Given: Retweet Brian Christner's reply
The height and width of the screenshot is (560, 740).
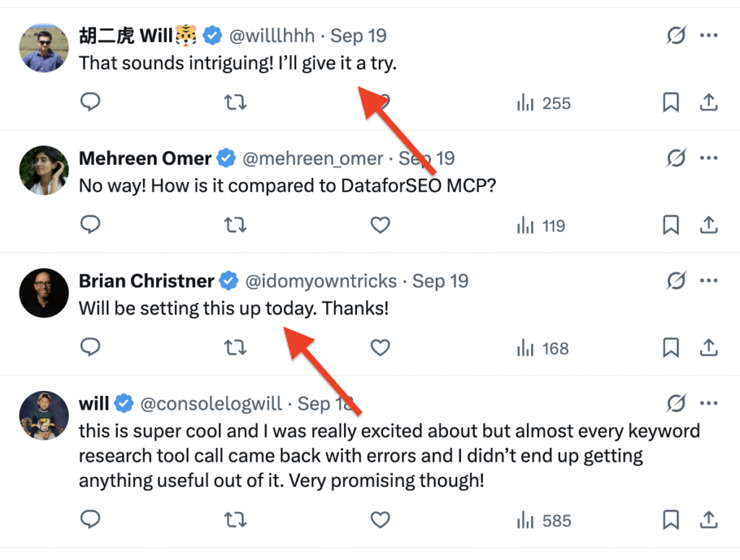Looking at the screenshot, I should pos(235,348).
